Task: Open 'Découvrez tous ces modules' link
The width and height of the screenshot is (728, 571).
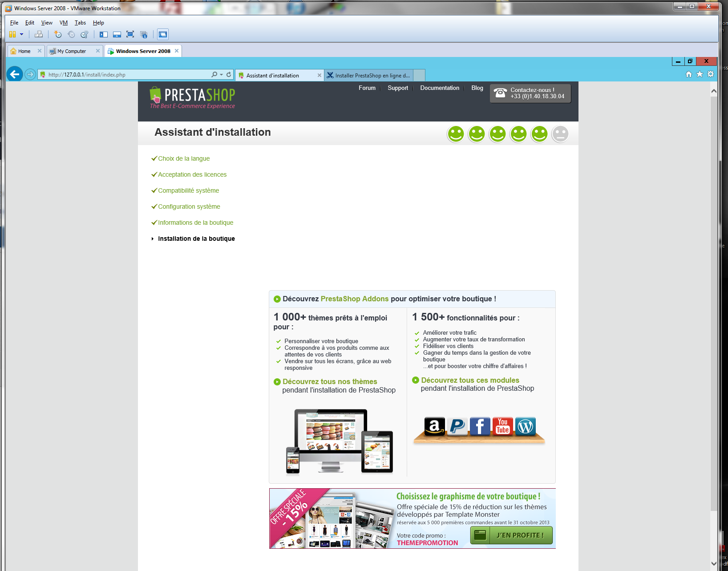Action: [470, 380]
